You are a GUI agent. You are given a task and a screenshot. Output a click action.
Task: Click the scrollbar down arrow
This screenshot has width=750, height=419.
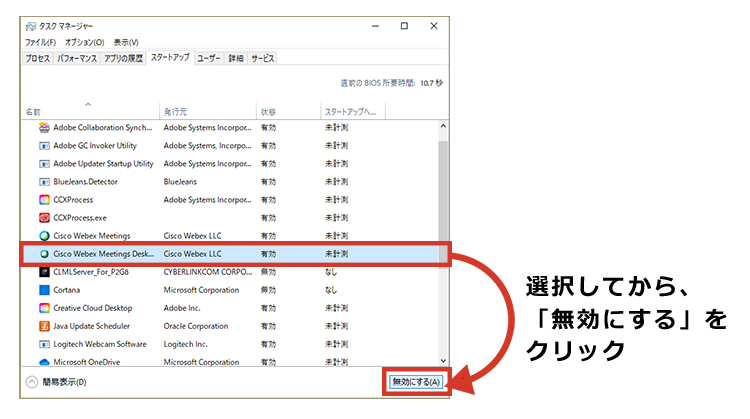443,361
